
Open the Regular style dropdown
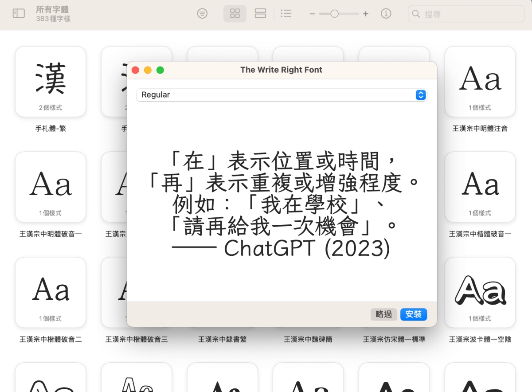click(282, 95)
